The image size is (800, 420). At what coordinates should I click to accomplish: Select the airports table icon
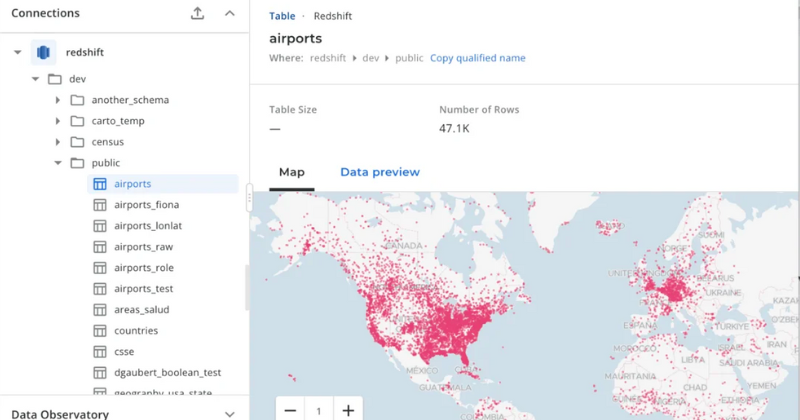click(x=99, y=184)
